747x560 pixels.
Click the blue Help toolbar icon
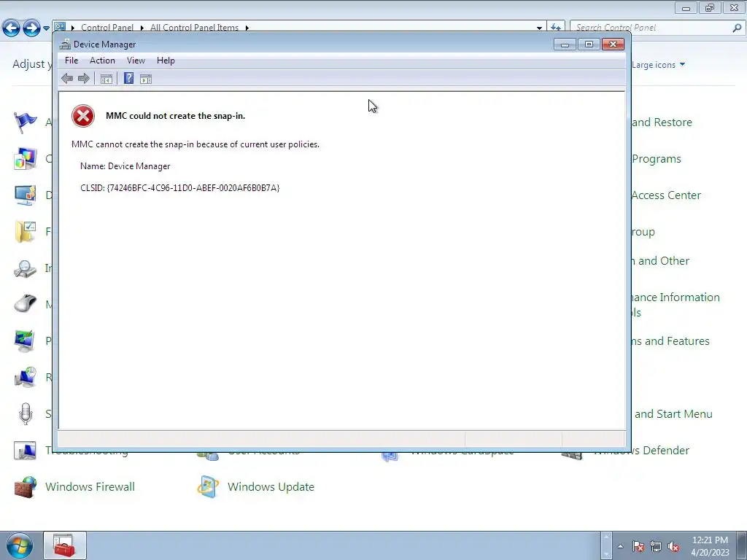point(128,78)
